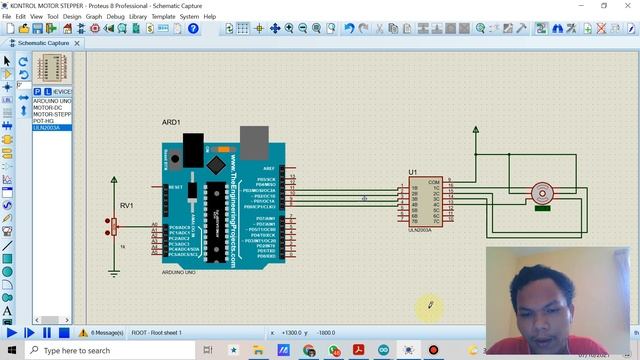Select the 2D box drawing tool
Image resolution: width=640 pixels, height=360 pixels.
click(7, 259)
